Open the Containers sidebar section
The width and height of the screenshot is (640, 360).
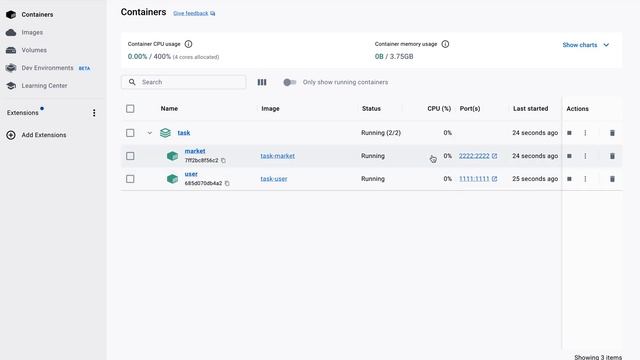point(37,15)
